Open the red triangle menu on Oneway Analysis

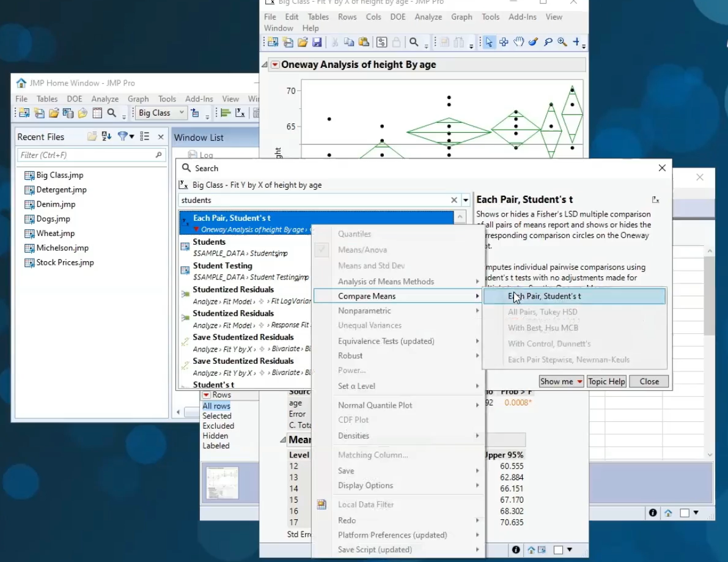[x=275, y=64]
